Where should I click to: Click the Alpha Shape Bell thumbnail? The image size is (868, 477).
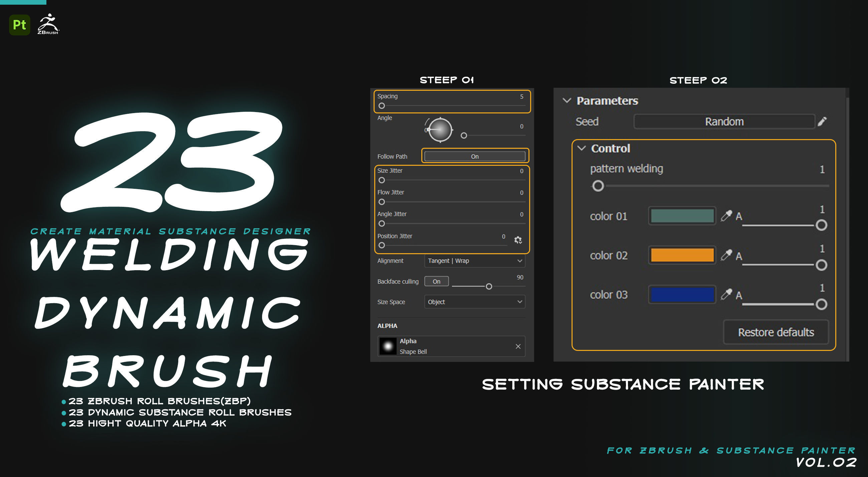tap(388, 346)
